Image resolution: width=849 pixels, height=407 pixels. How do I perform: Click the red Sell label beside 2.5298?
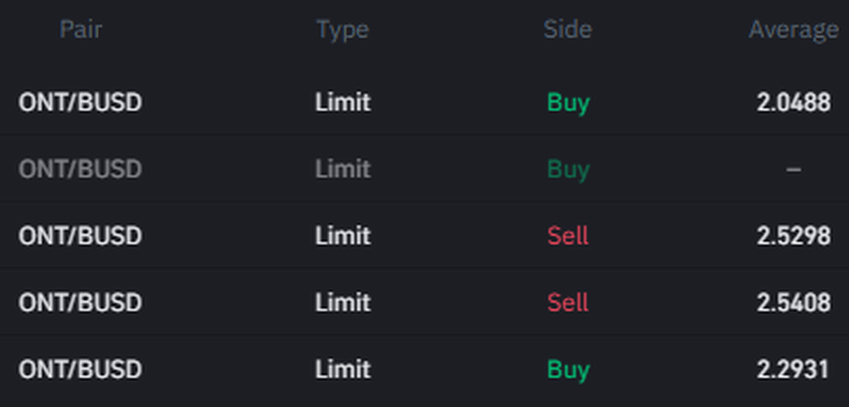pyautogui.click(x=568, y=236)
